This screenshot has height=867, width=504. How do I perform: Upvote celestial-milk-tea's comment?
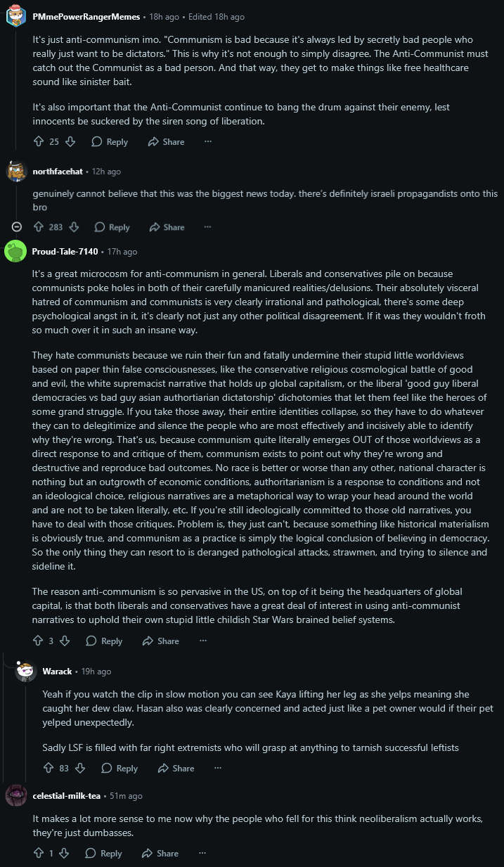(x=39, y=853)
